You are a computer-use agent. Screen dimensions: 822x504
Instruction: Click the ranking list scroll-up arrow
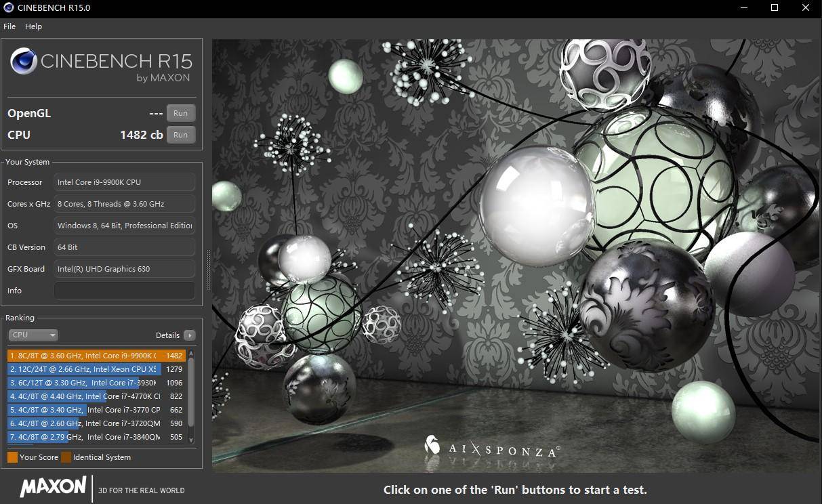(x=191, y=353)
